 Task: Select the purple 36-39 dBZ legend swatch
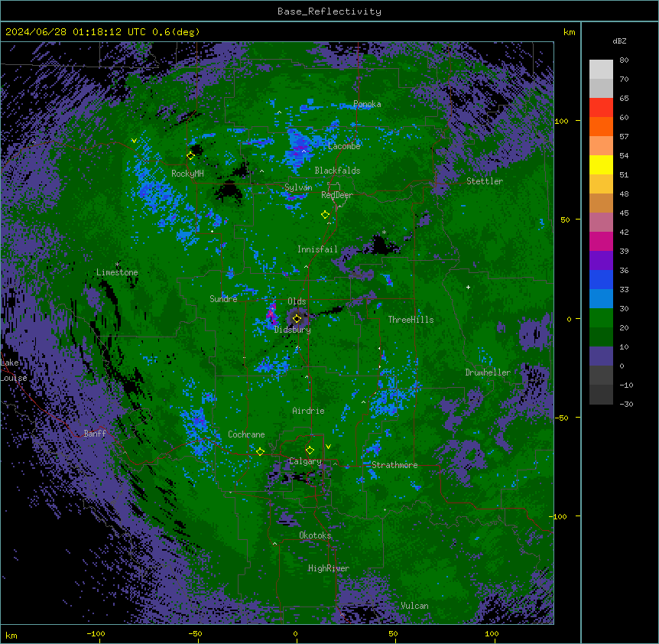(601, 260)
